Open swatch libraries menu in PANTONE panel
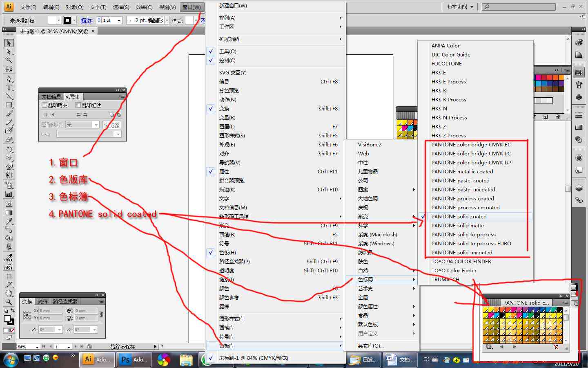The height and width of the screenshot is (368, 588). tap(489, 347)
